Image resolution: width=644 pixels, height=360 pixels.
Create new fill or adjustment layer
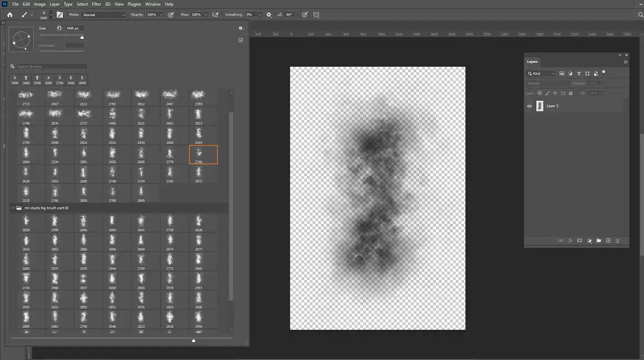590,241
